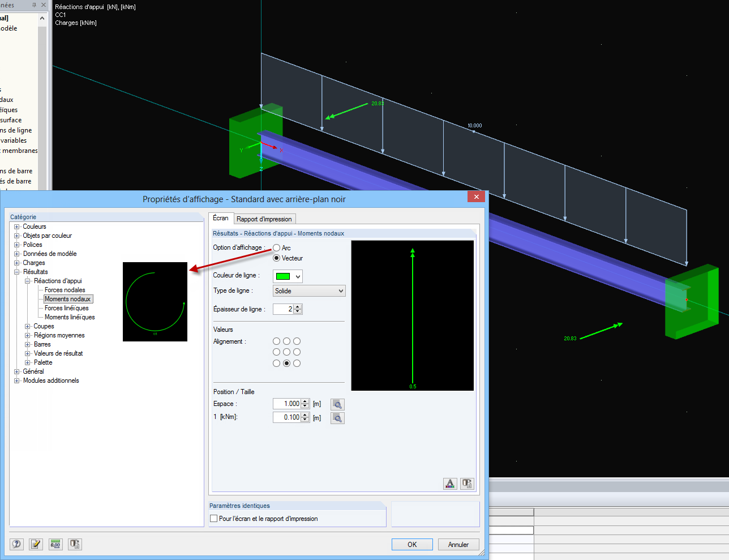Expand the Objets par couleur node
The width and height of the screenshot is (729, 560).
17,236
